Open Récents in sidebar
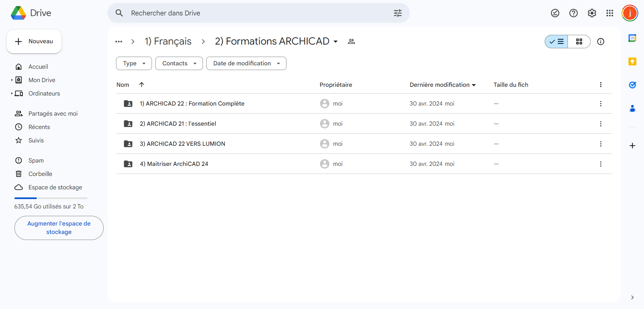 click(39, 127)
